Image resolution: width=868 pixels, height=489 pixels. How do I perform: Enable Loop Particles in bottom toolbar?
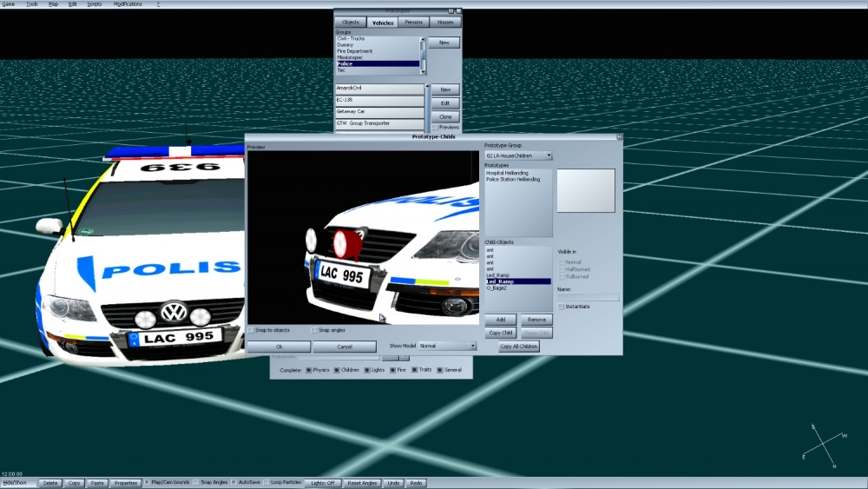pos(267,482)
